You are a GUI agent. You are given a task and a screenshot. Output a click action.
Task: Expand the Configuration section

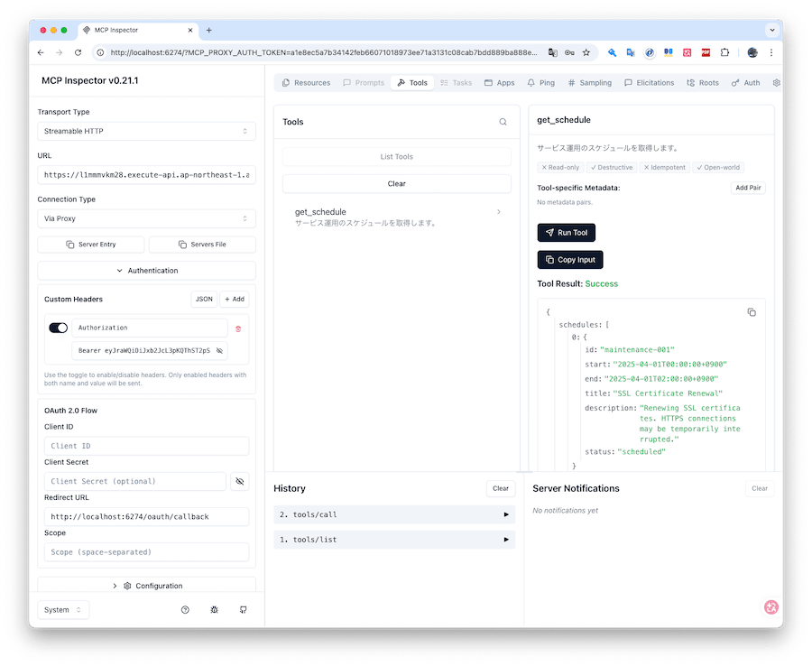(146, 586)
